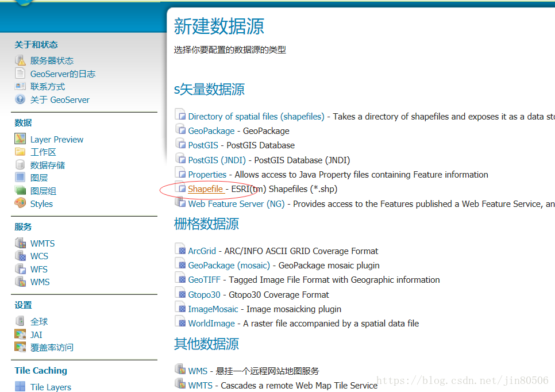Go to Layer Preview

point(57,140)
